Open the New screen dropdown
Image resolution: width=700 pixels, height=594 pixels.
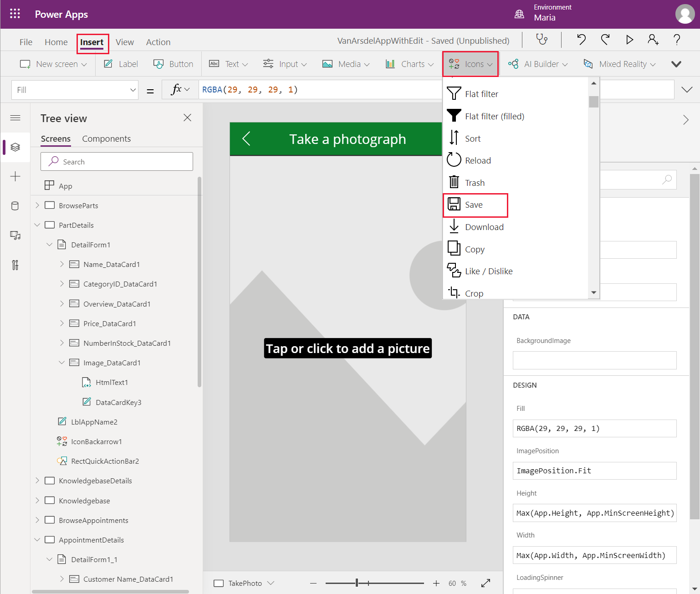(53, 64)
